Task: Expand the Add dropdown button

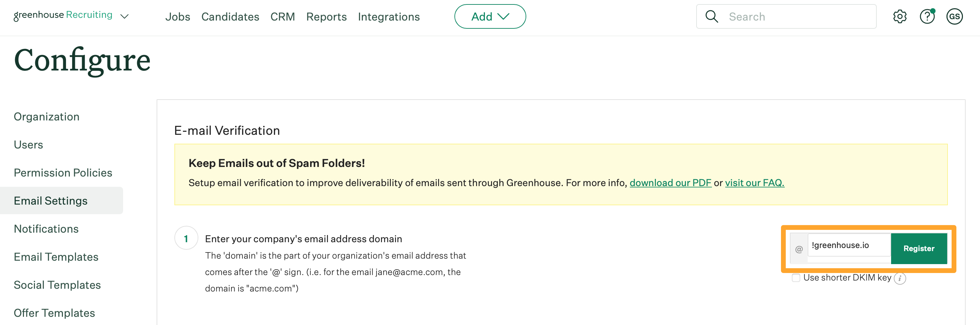Action: 490,17
